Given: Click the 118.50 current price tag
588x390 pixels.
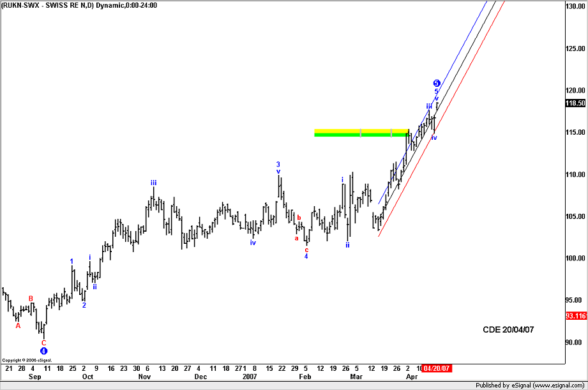Looking at the screenshot, I should 575,103.
